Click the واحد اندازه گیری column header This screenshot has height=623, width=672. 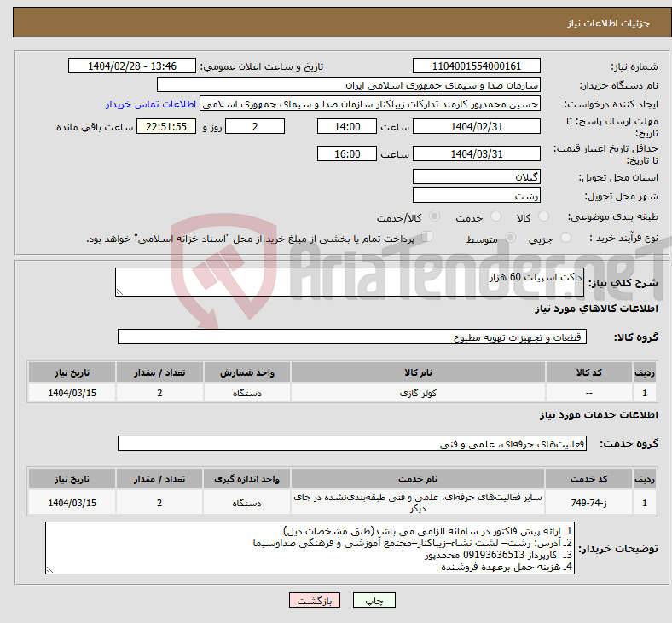coord(246,479)
